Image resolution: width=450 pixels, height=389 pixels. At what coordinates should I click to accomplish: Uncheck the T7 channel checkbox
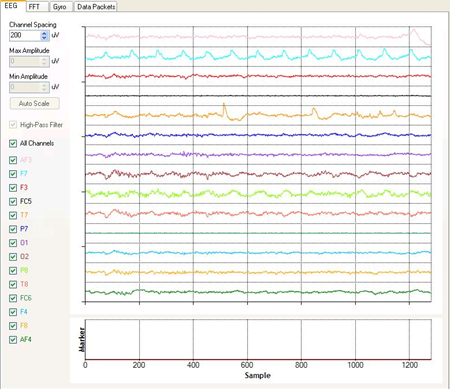click(x=13, y=215)
